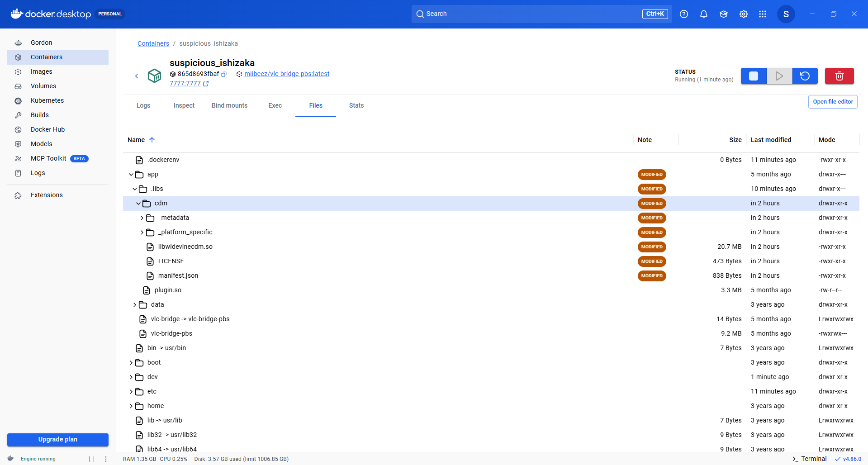Image resolution: width=868 pixels, height=465 pixels.
Task: Open the miibeez/vlc-bridge-pbs:latest image link
Action: click(x=287, y=74)
